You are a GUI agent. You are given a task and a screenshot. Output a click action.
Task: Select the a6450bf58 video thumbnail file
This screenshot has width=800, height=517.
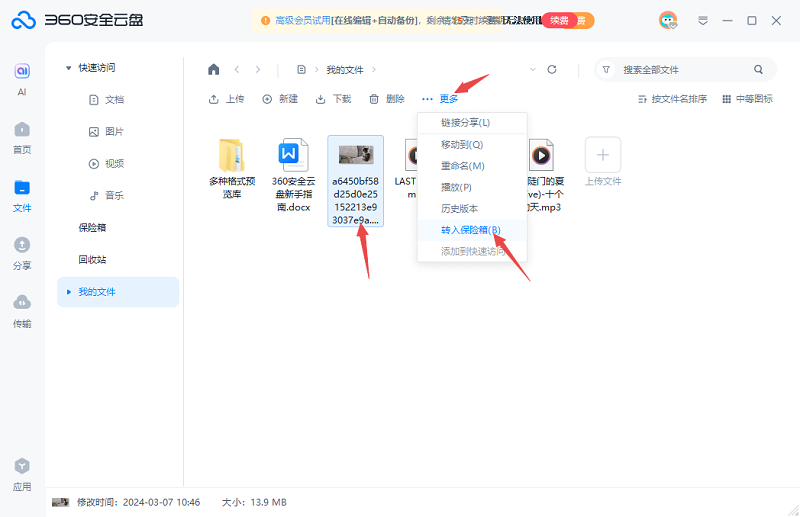[x=355, y=181]
